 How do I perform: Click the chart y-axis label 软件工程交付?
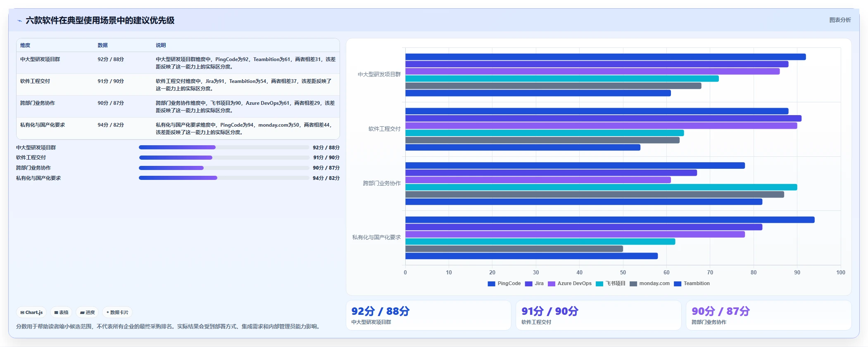(x=384, y=129)
